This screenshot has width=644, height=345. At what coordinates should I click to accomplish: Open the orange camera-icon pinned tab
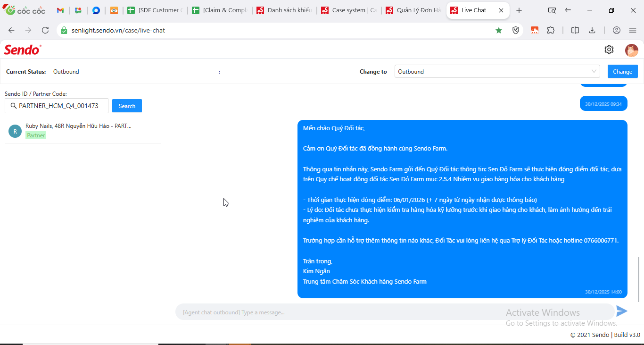tap(114, 10)
